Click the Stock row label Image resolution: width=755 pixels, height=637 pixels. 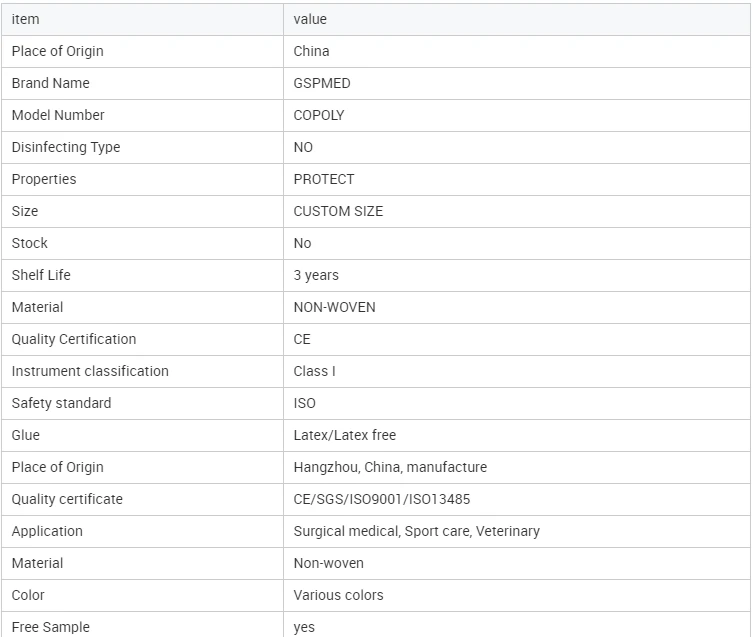pos(29,243)
